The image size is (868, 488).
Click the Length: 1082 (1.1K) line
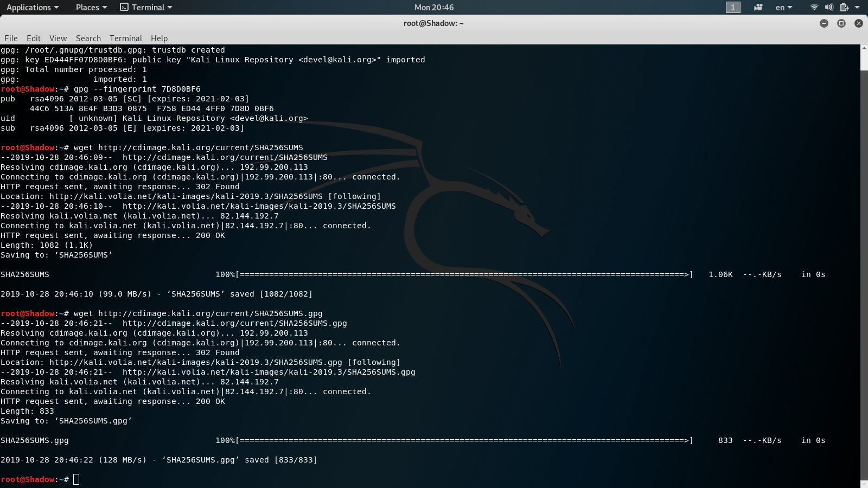tap(47, 245)
